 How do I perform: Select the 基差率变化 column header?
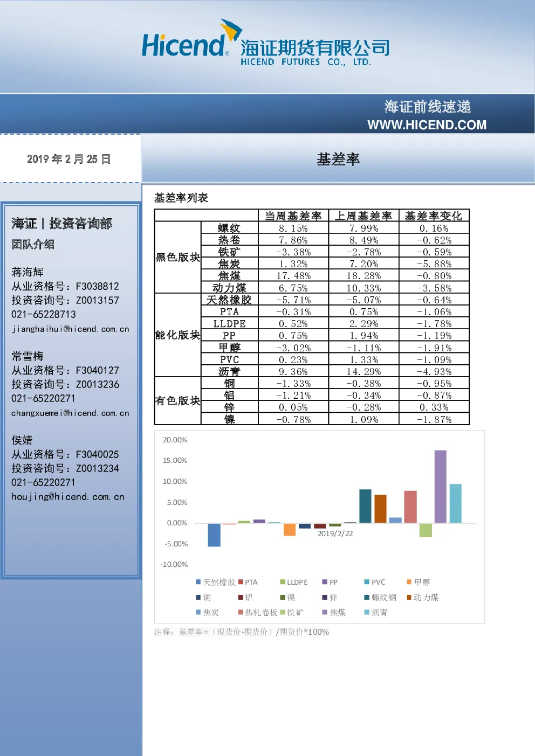coord(434,216)
